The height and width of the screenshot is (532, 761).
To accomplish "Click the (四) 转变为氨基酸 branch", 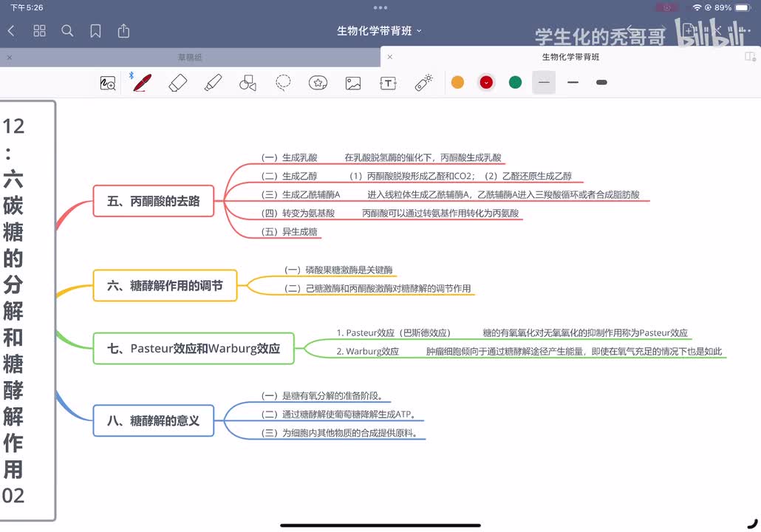I will point(298,213).
